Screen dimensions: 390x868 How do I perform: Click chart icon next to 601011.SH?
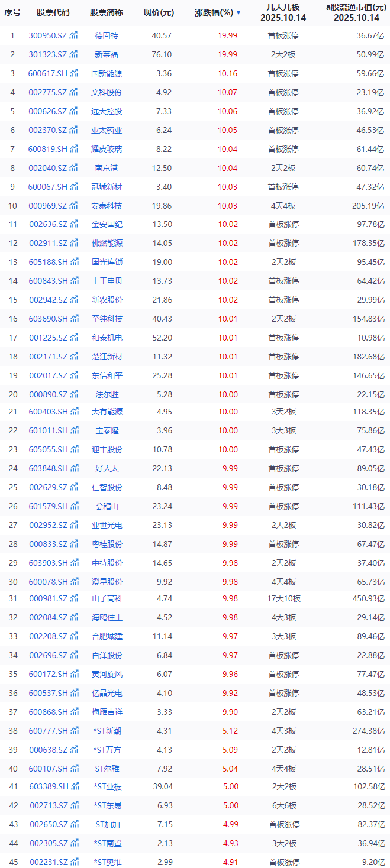[x=74, y=430]
